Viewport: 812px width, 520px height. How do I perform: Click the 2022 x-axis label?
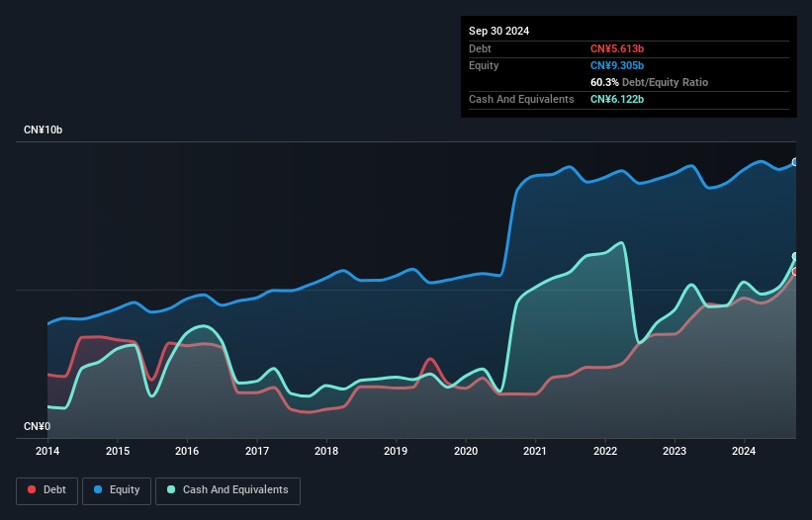pyautogui.click(x=605, y=451)
